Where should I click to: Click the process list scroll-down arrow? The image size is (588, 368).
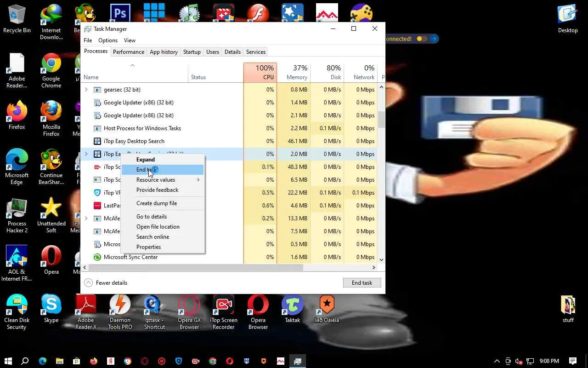tap(381, 259)
